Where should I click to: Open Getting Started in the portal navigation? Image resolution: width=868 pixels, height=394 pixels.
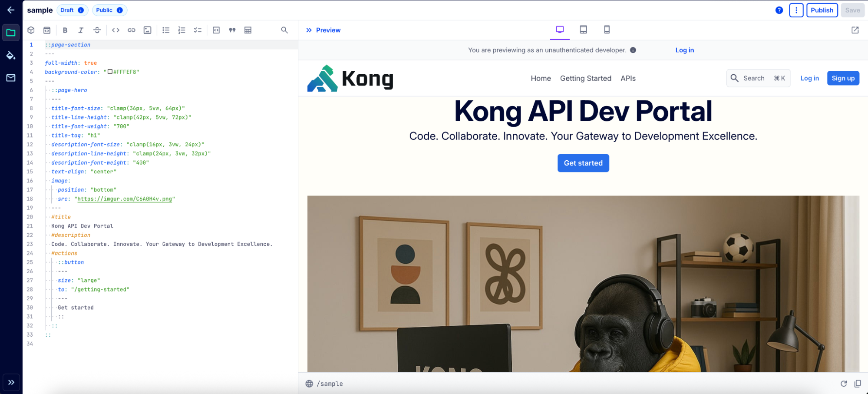point(585,78)
